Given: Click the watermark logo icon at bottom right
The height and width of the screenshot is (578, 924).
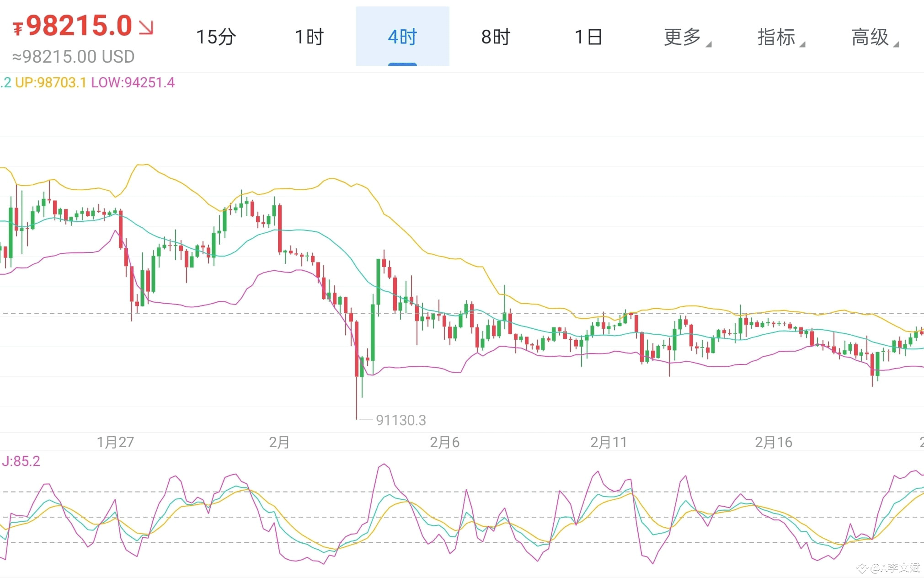Looking at the screenshot, I should pos(862,568).
